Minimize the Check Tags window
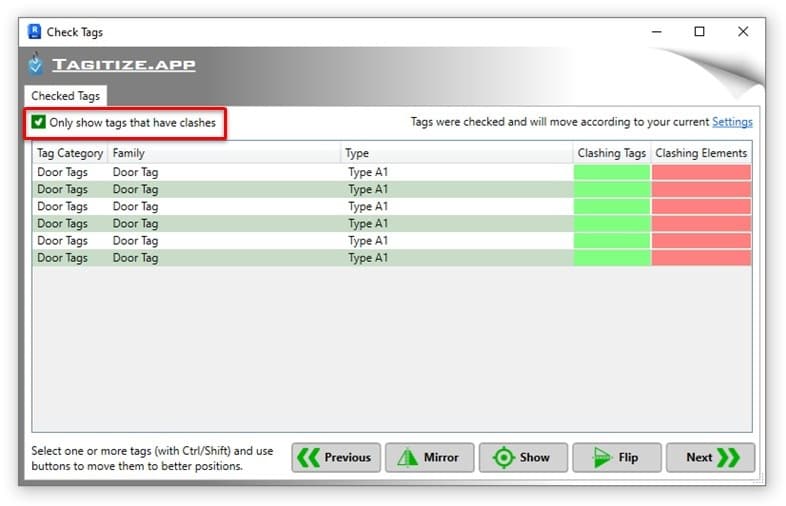786x506 pixels. coord(656,32)
